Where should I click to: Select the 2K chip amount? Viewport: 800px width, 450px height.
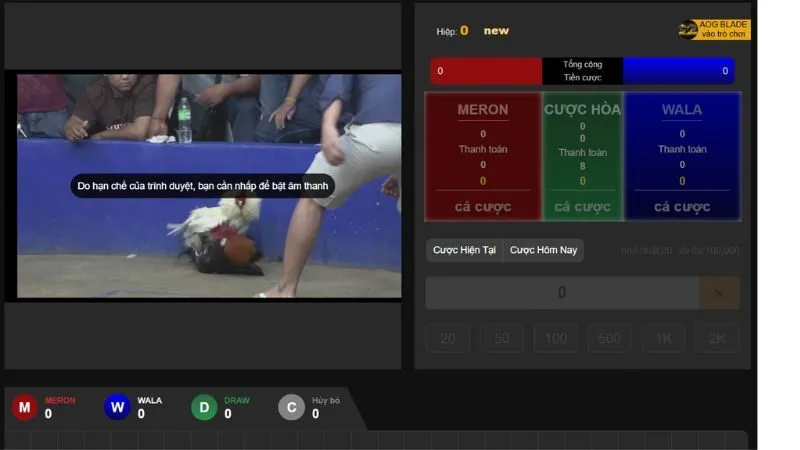pos(717,338)
